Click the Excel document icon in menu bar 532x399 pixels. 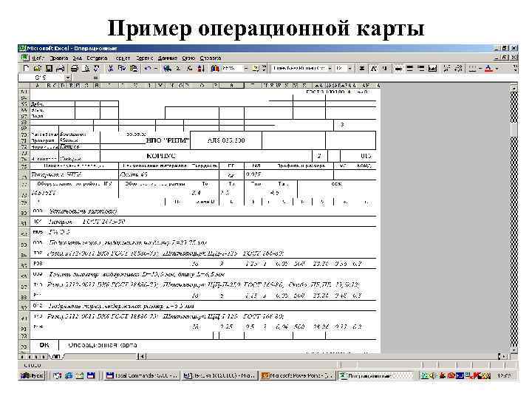pos(24,58)
